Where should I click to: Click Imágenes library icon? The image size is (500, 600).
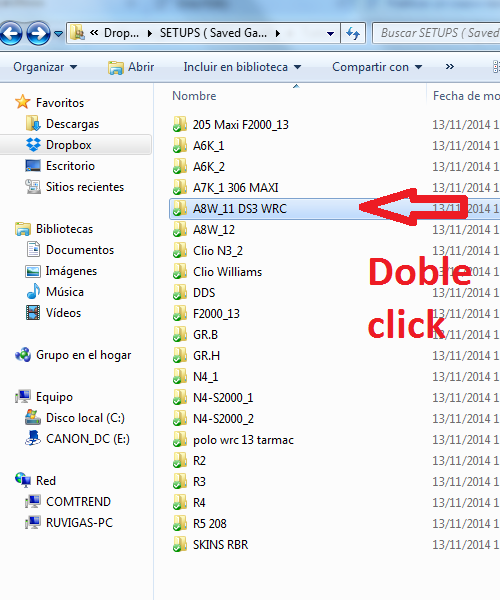(33, 271)
